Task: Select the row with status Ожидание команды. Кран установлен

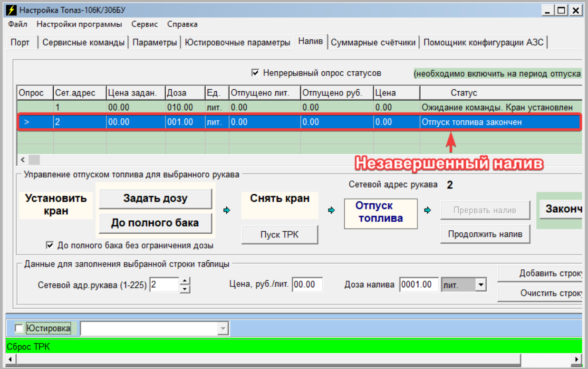Action: click(x=300, y=107)
